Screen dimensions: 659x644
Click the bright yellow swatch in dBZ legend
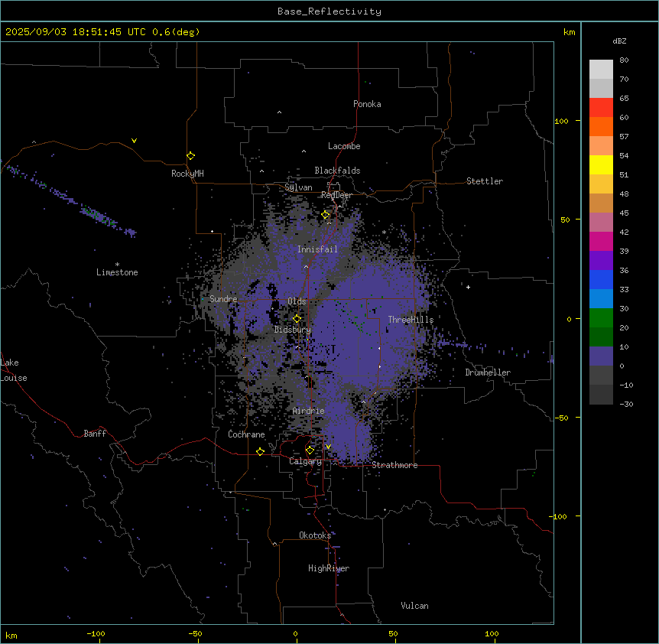point(601,164)
